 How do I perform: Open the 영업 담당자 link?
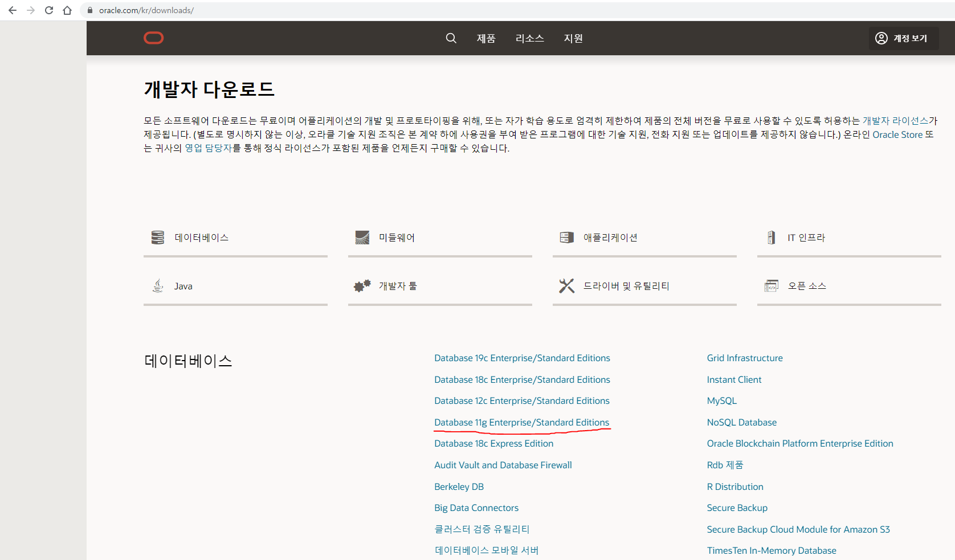[208, 148]
